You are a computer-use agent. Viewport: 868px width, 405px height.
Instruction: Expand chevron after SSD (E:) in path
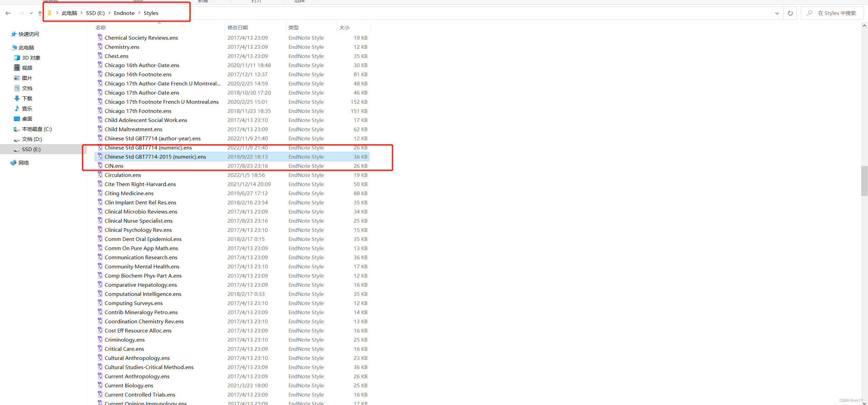(x=109, y=13)
